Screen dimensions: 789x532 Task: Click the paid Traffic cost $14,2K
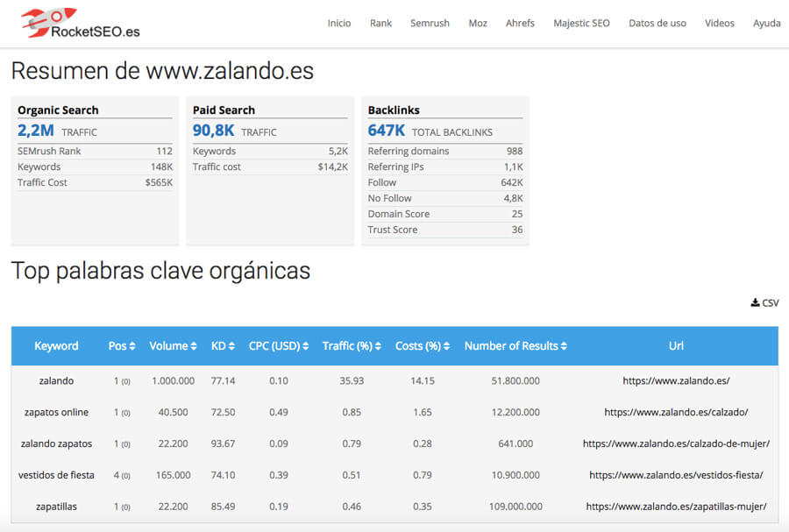[332, 167]
